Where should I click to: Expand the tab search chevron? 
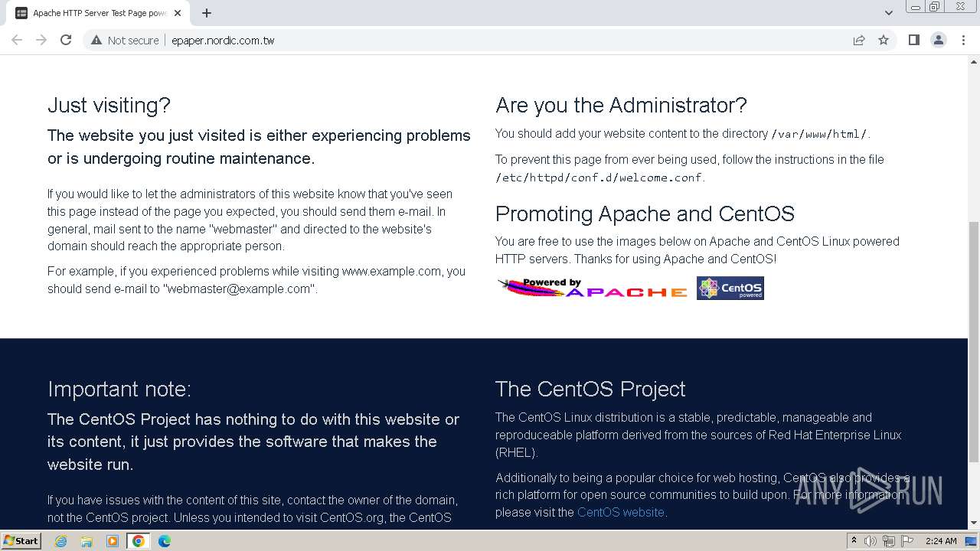point(889,13)
